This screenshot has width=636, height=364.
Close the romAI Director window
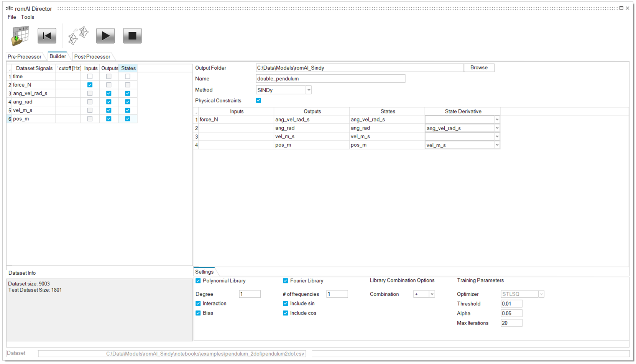[x=628, y=8]
